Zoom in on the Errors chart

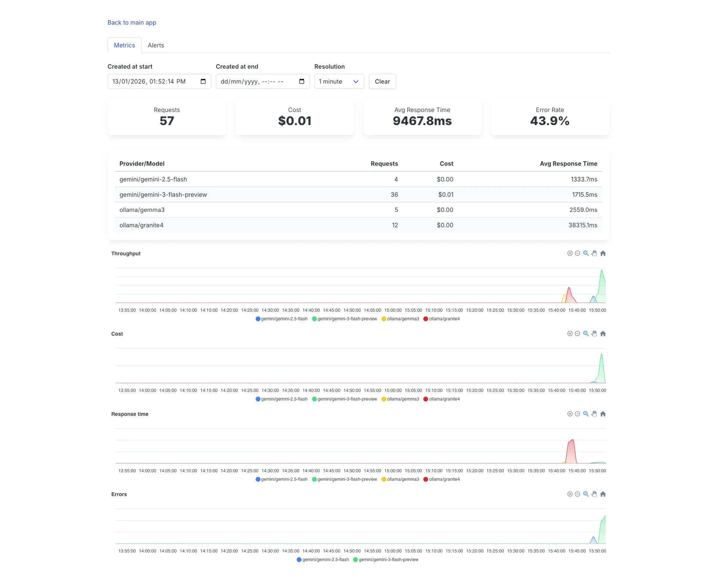click(x=570, y=494)
